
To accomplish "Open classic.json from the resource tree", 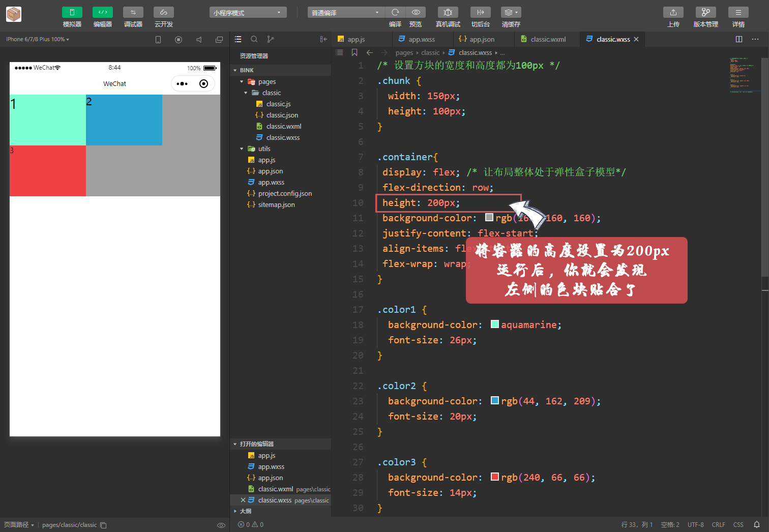I will 281,115.
